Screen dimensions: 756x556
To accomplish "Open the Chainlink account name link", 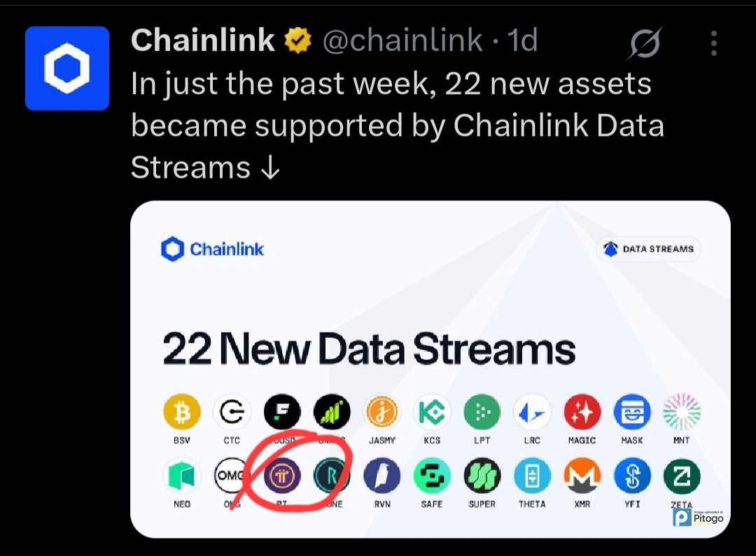I will pos(202,41).
